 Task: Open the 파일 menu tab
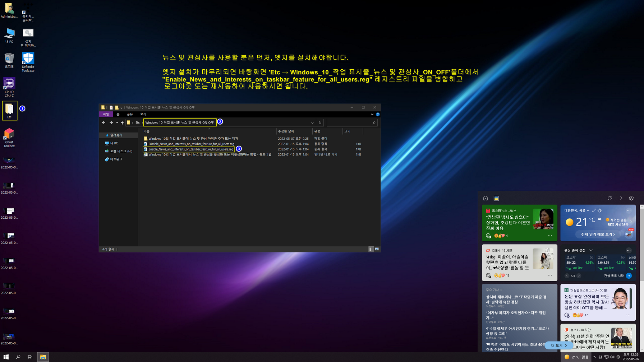106,114
